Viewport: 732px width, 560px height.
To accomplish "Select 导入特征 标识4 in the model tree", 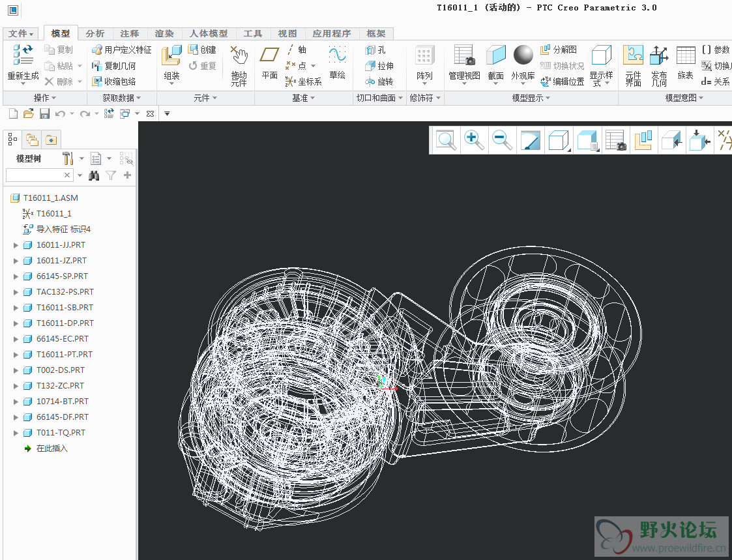I will (57, 229).
